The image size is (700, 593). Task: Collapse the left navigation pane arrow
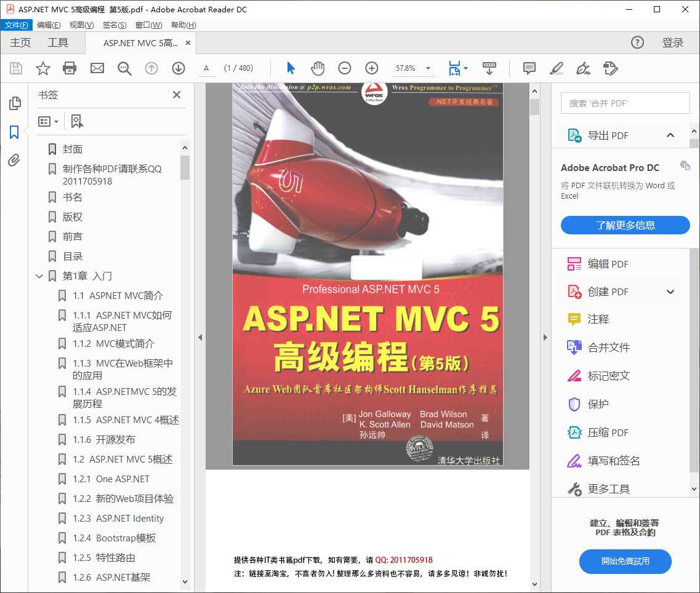(x=200, y=337)
